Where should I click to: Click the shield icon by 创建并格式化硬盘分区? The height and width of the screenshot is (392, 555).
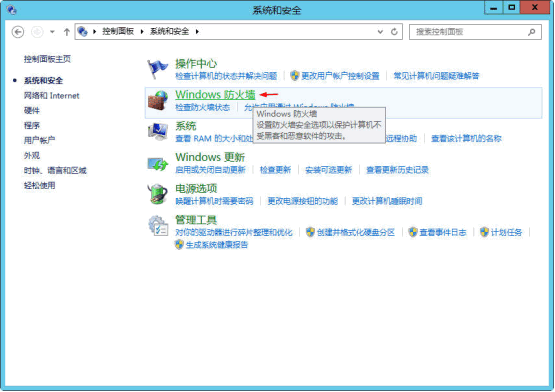310,232
